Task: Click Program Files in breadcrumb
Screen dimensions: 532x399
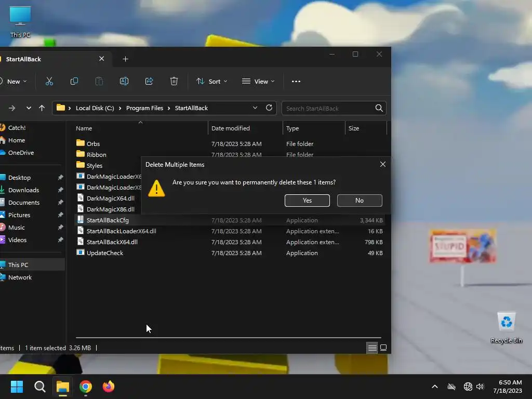Action: pos(144,108)
